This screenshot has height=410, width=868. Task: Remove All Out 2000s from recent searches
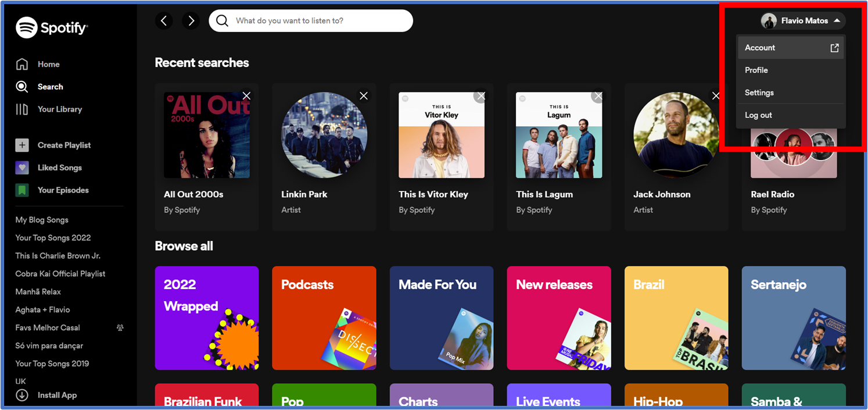tap(246, 96)
